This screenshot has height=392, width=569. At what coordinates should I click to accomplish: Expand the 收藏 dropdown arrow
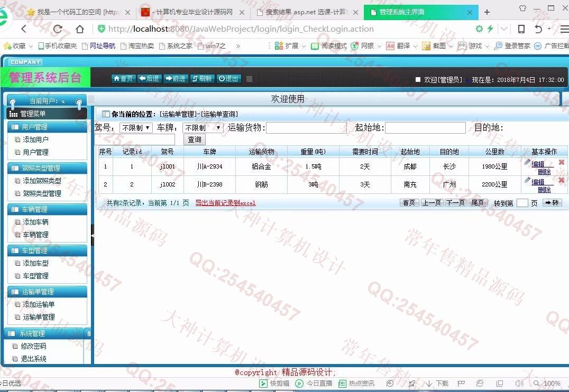31,46
